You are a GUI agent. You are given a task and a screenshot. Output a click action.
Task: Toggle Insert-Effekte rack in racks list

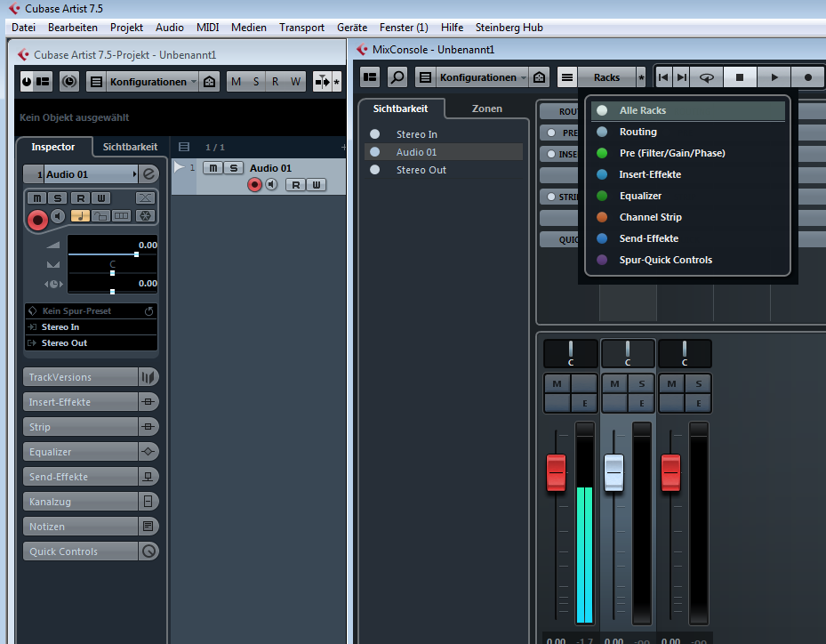click(688, 174)
